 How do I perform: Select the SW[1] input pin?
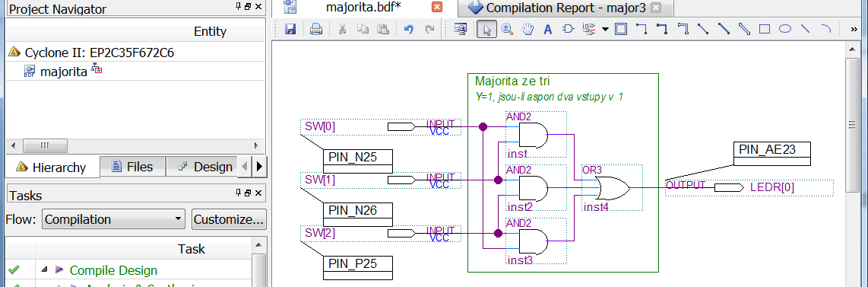pos(381,180)
